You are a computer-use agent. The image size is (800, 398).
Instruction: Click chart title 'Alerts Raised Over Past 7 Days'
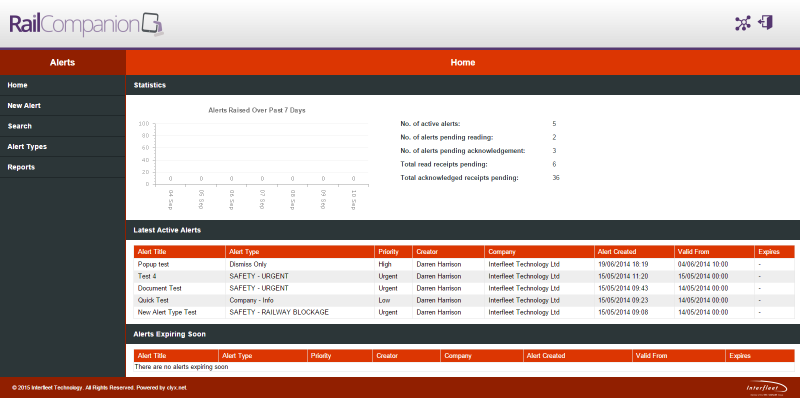(257, 110)
